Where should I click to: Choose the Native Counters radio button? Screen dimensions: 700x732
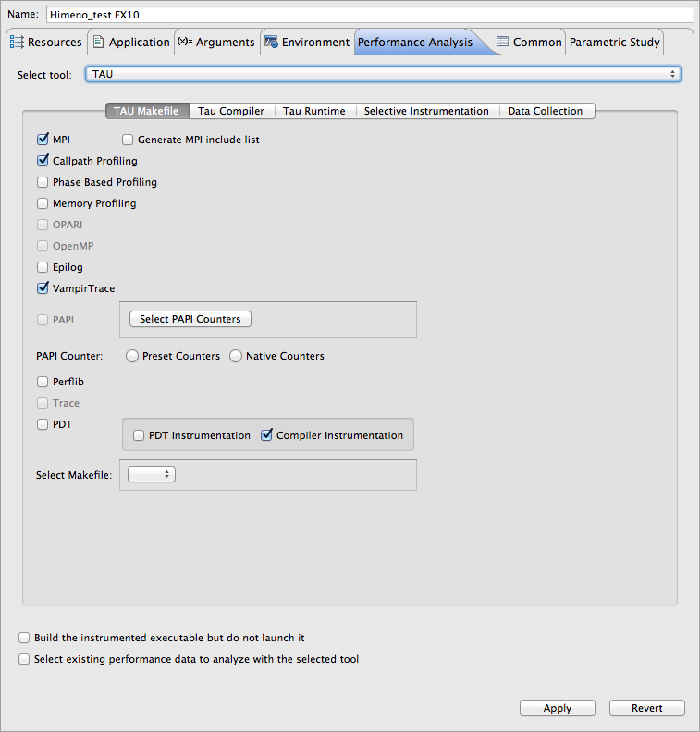click(236, 356)
